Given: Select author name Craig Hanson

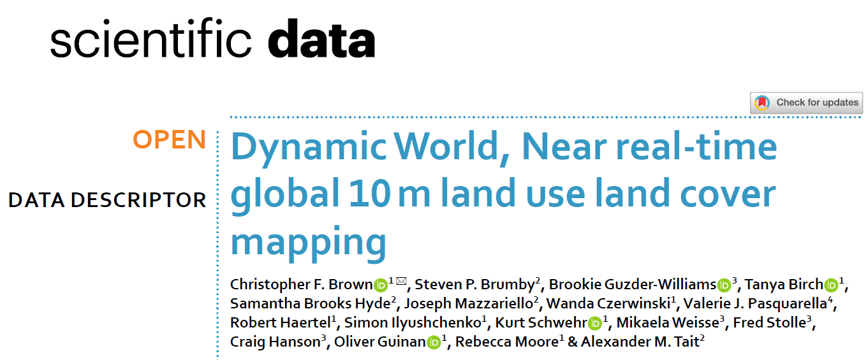Looking at the screenshot, I should 275,342.
